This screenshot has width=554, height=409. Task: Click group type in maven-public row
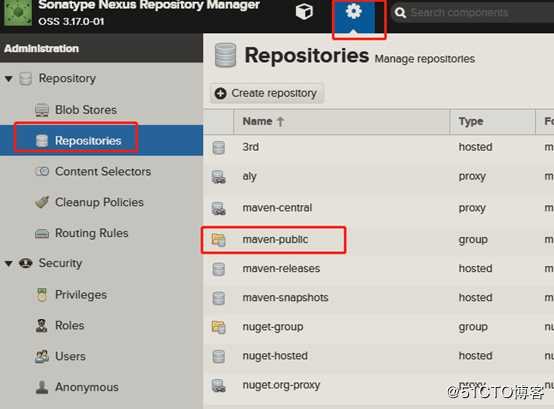point(473,240)
